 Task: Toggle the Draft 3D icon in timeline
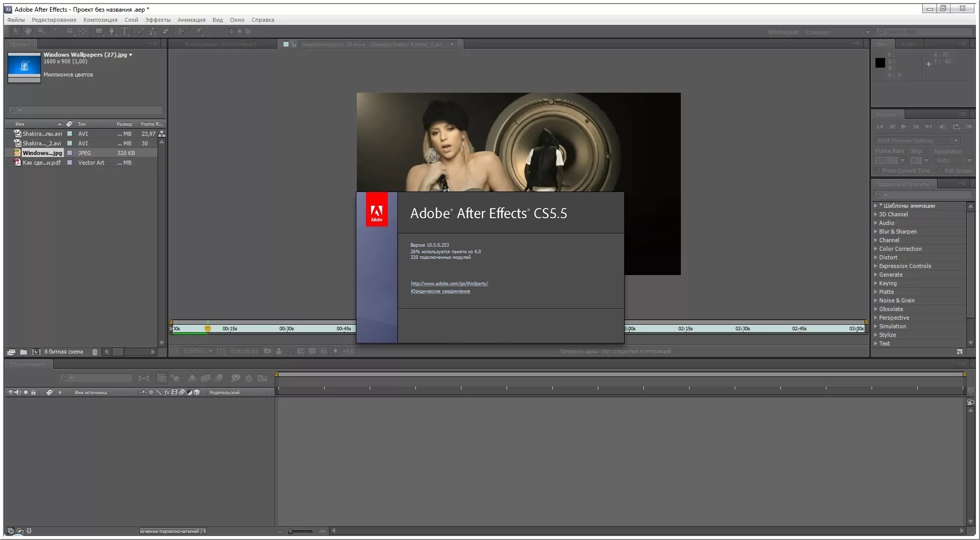tap(175, 378)
